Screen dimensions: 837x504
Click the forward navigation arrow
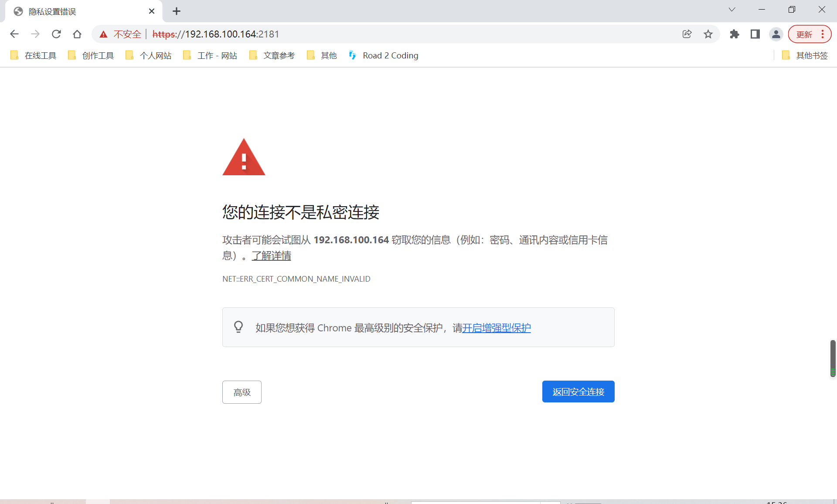35,34
